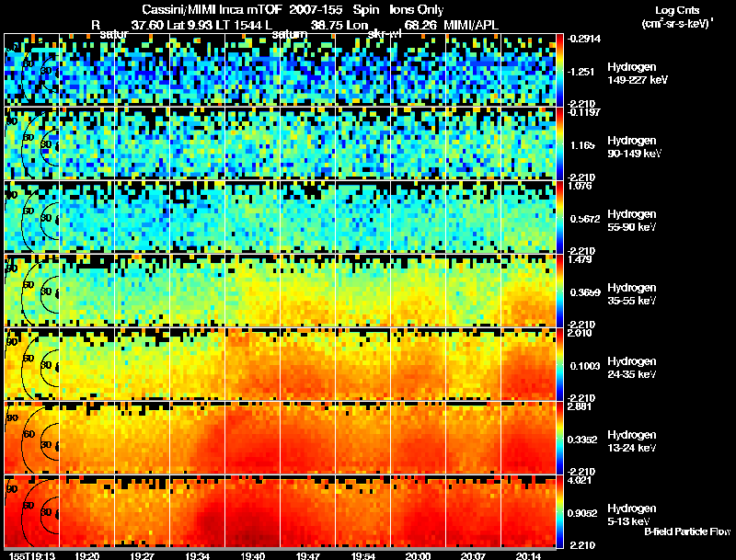736x560 pixels.
Task: Select the Hydrogen 90-149 keV channel label
Action: coord(634,147)
